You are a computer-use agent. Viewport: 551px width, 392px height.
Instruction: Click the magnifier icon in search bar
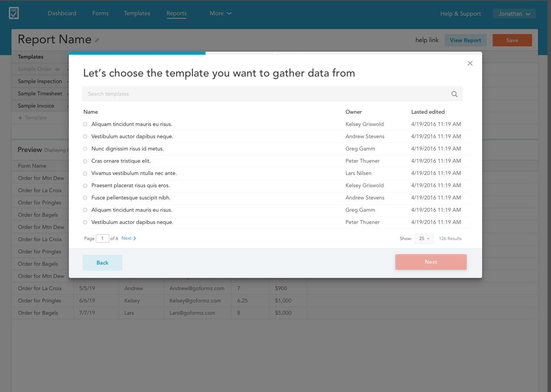click(x=454, y=94)
